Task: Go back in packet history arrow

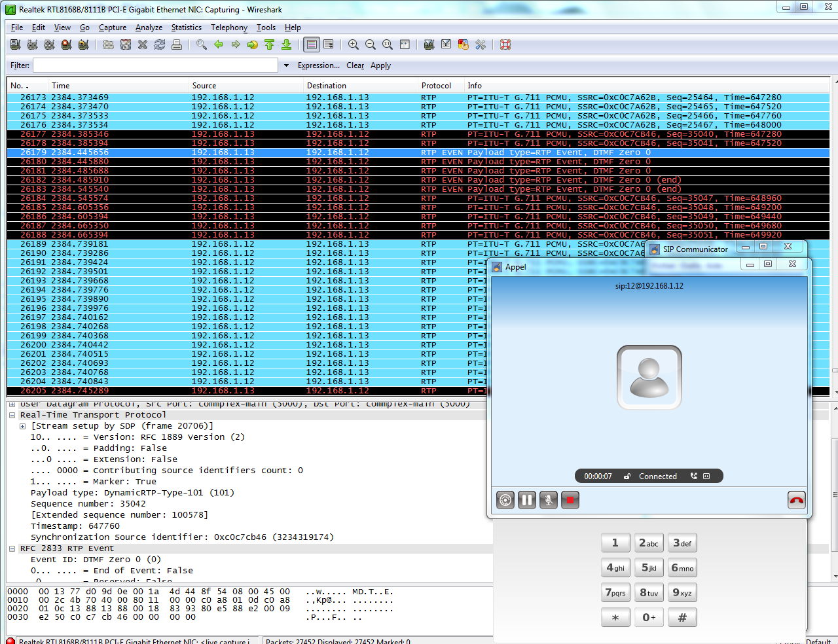Action: 219,45
